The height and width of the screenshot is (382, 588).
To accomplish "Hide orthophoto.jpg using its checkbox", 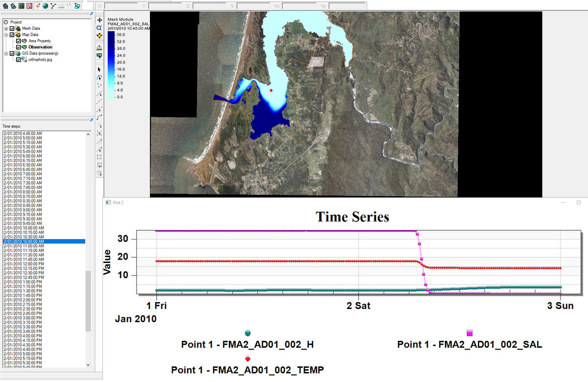I will [19, 60].
